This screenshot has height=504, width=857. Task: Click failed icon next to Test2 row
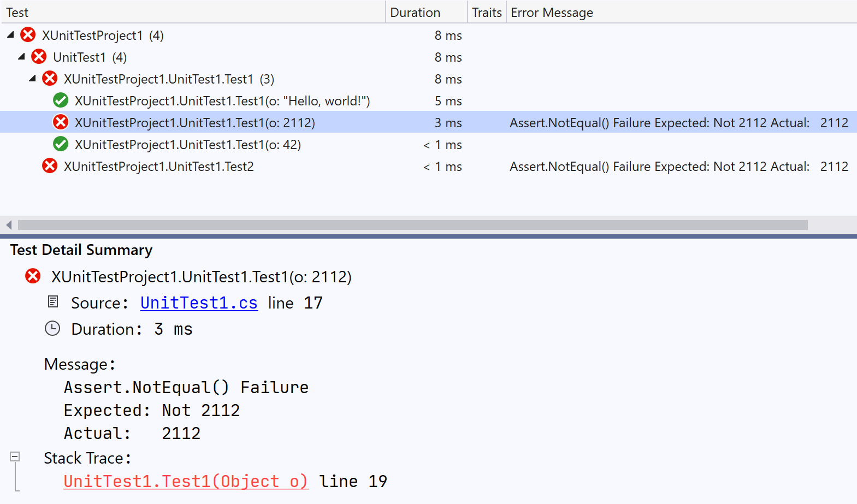[50, 166]
